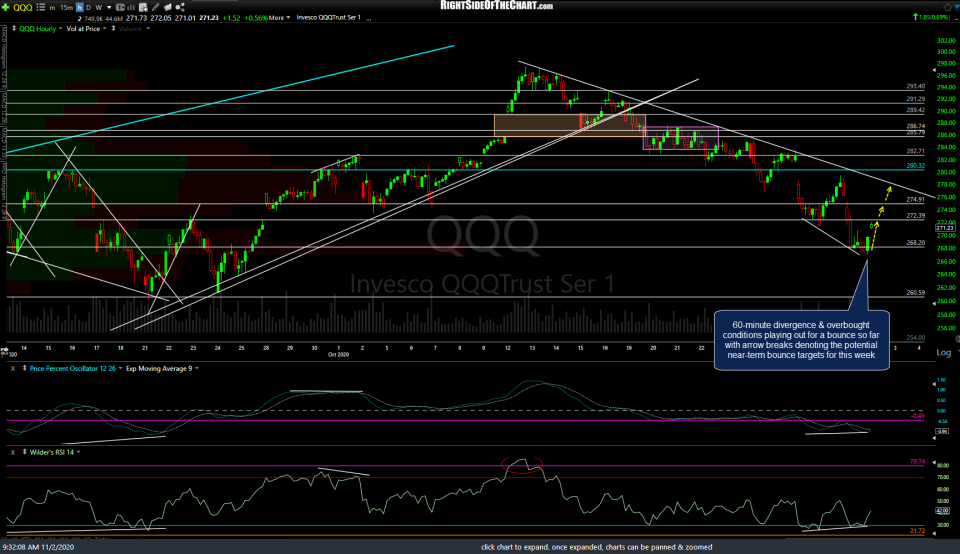Click the +0.56% percent change value
The height and width of the screenshot is (554, 960).
pyautogui.click(x=256, y=18)
